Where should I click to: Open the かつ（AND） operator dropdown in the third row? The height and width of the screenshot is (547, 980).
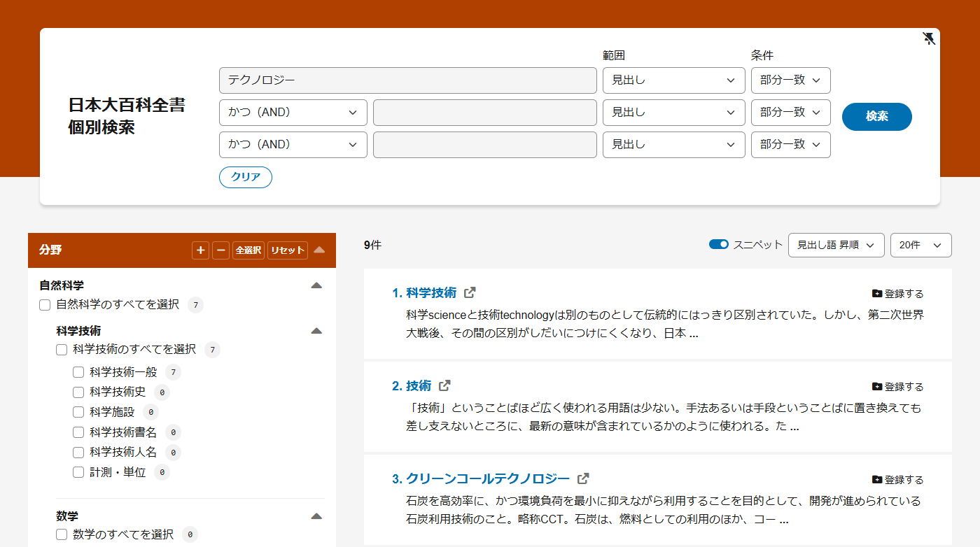[x=293, y=145]
